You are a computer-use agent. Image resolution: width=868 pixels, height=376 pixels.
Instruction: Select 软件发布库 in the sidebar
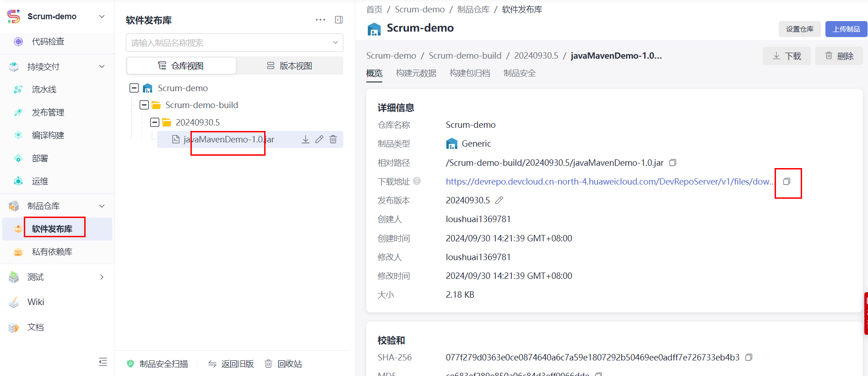tap(57, 229)
